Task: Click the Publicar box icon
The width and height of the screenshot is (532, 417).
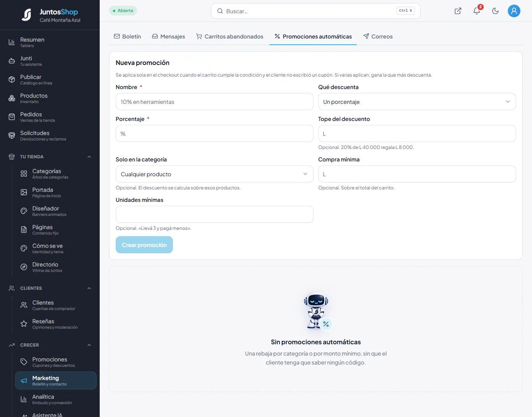Action: pyautogui.click(x=12, y=79)
